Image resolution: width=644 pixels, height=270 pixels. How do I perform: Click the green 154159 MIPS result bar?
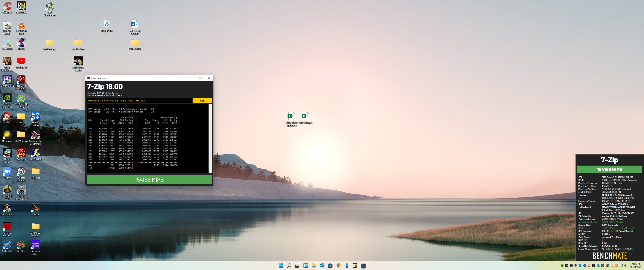[149, 180]
